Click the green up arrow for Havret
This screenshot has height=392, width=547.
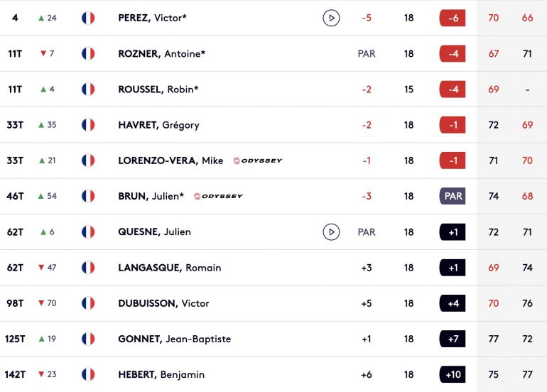click(41, 125)
